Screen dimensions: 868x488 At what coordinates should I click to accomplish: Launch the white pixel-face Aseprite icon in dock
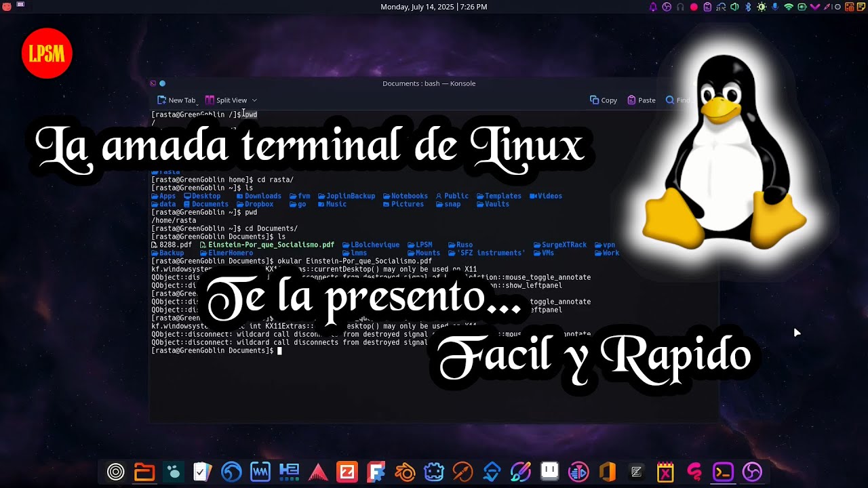(549, 472)
